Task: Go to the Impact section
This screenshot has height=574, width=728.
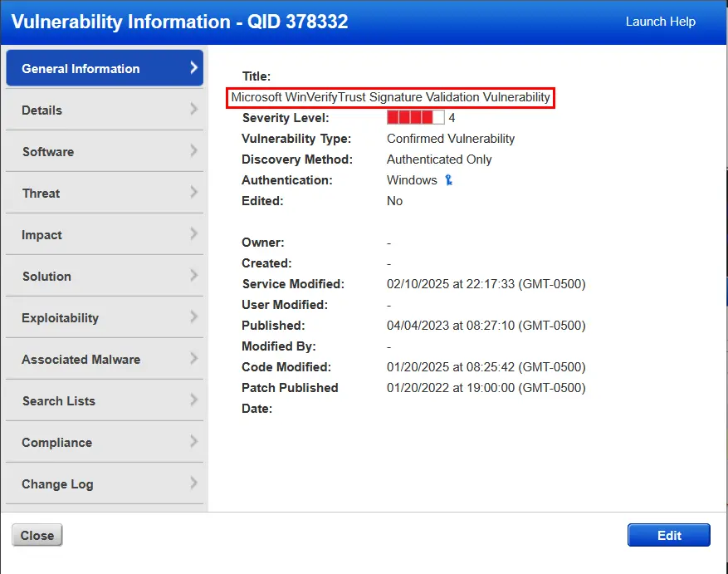Action: 105,235
